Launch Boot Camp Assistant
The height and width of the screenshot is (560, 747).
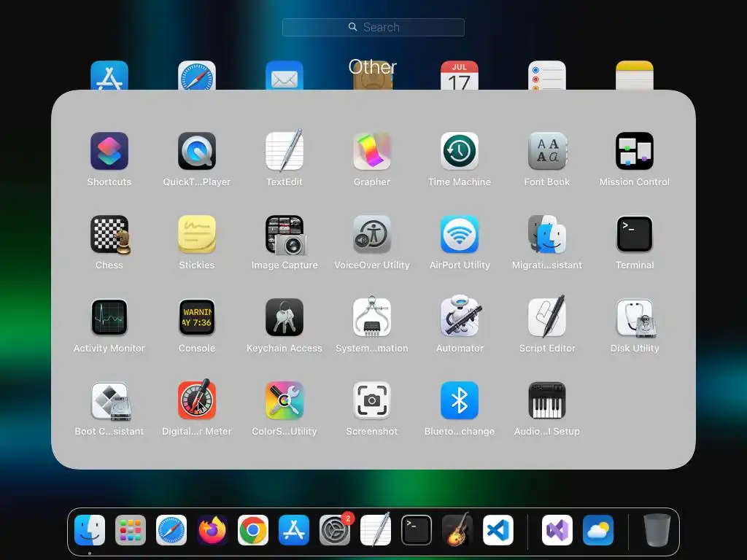(110, 401)
